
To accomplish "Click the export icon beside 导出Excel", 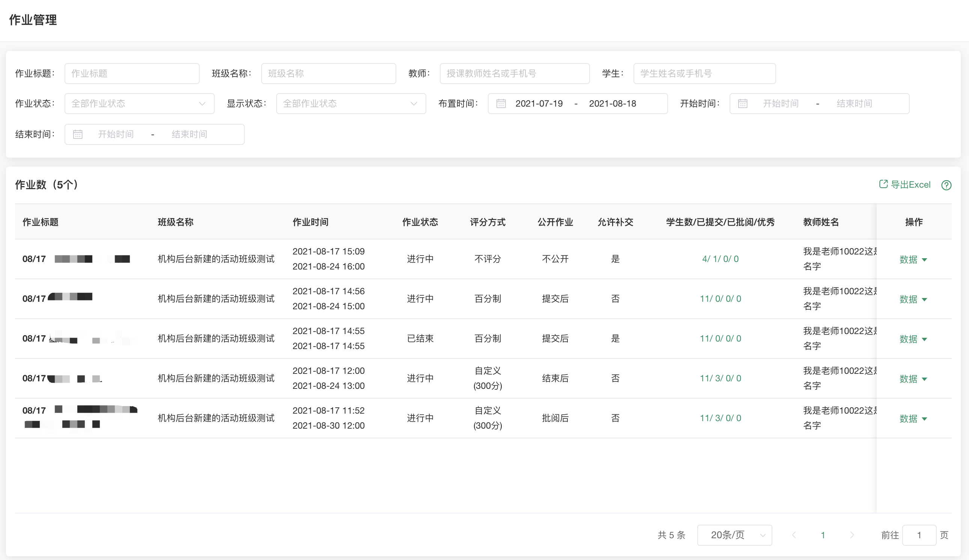I will tap(883, 184).
